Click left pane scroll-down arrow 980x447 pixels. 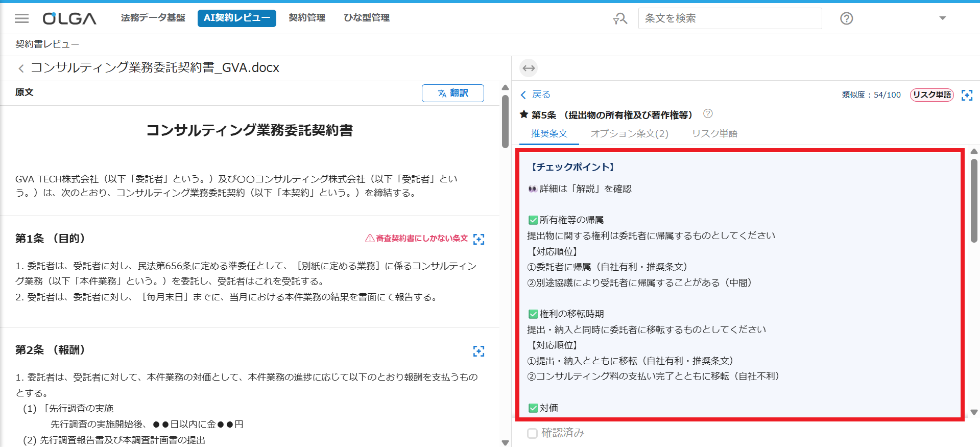pyautogui.click(x=505, y=442)
